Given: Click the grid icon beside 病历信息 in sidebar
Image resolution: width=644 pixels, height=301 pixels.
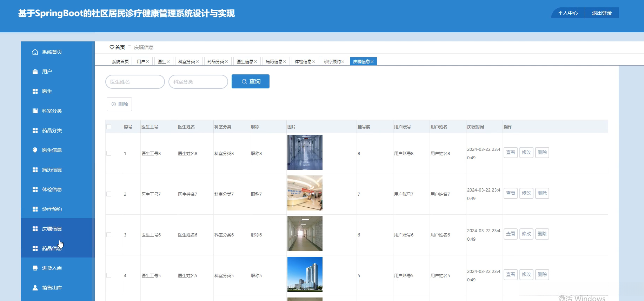Looking at the screenshot, I should 35,170.
